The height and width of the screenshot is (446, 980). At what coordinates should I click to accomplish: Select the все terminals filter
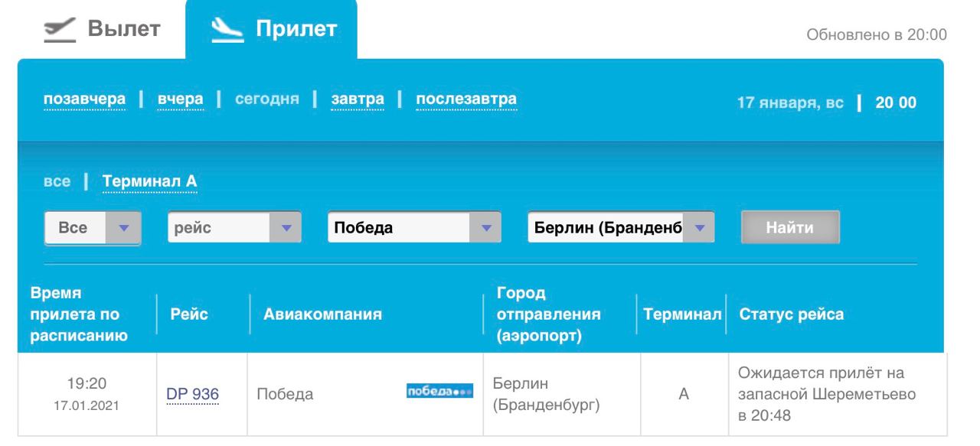57,182
